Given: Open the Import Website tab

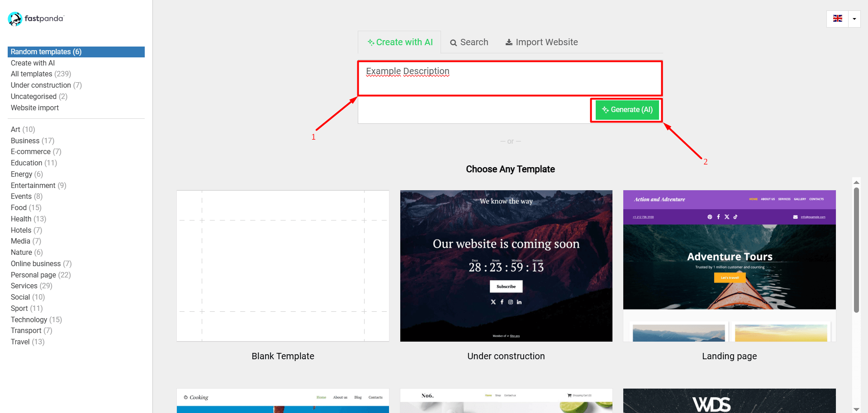Looking at the screenshot, I should [x=541, y=42].
